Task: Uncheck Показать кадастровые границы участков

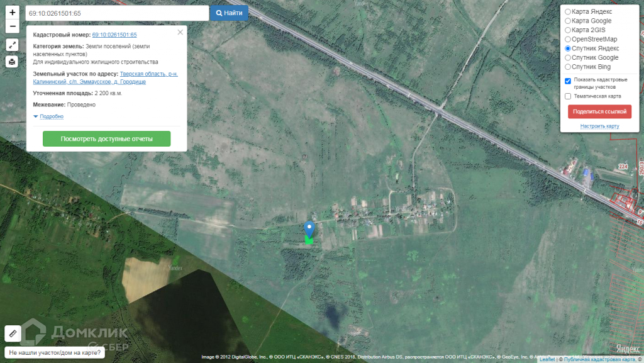Action: point(568,81)
